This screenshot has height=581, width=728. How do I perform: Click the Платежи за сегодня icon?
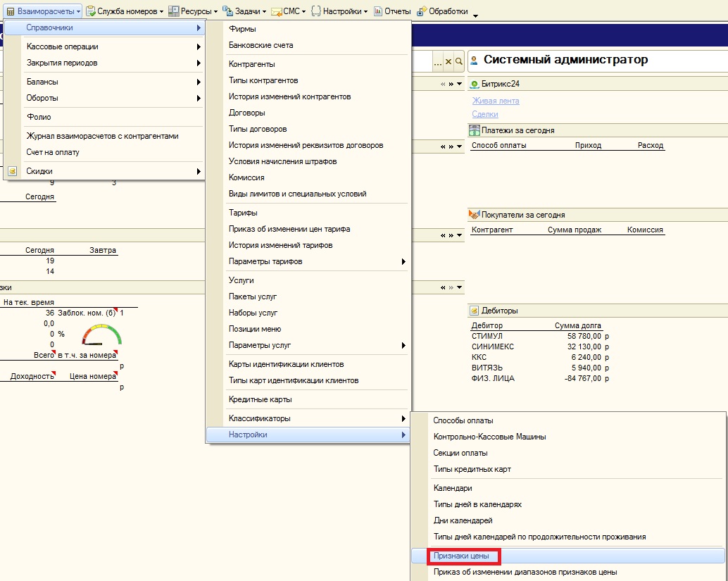474,130
